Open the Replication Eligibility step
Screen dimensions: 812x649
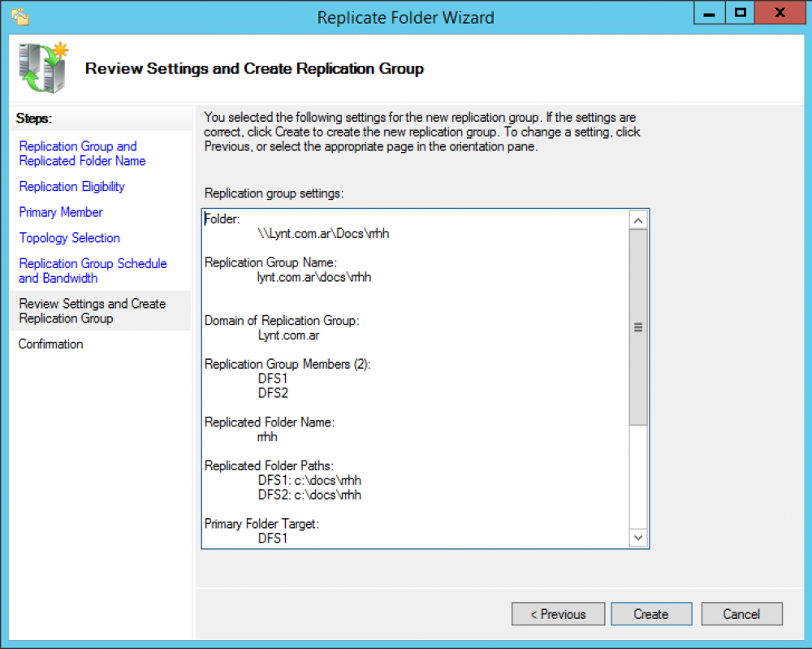tap(71, 187)
